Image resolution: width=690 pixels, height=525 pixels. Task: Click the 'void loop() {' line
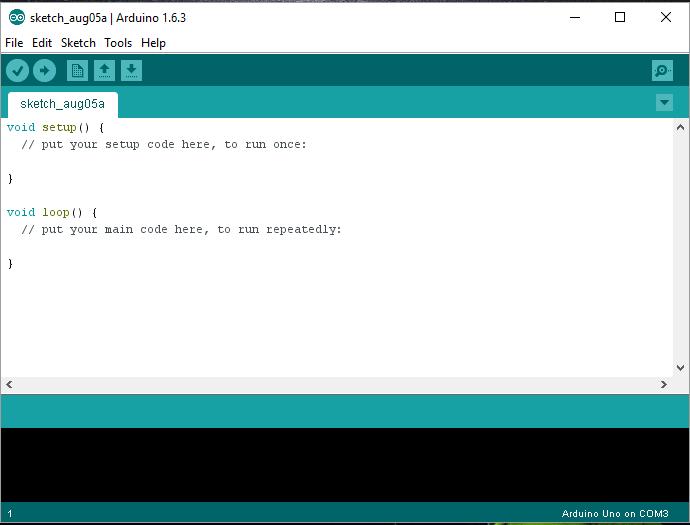tap(52, 213)
